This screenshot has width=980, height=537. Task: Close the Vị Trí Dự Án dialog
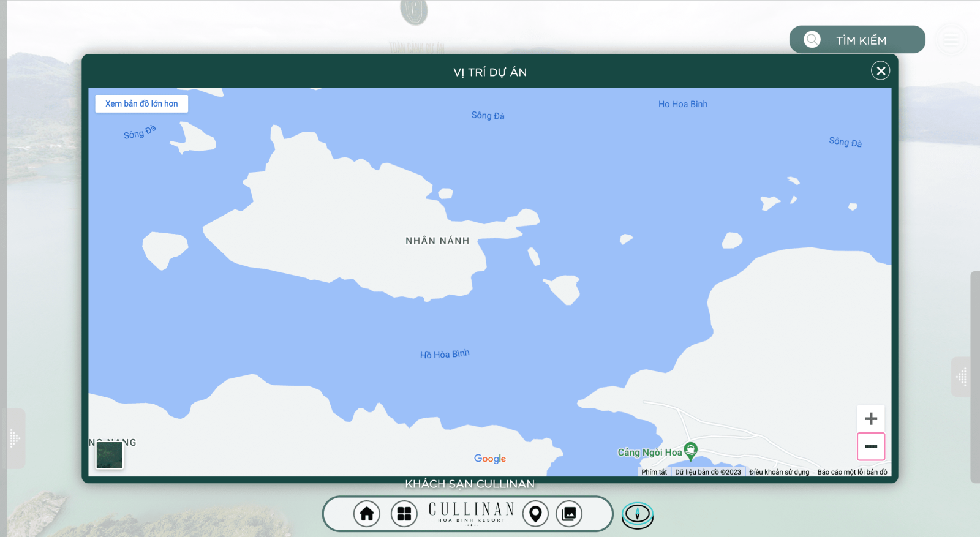[881, 71]
